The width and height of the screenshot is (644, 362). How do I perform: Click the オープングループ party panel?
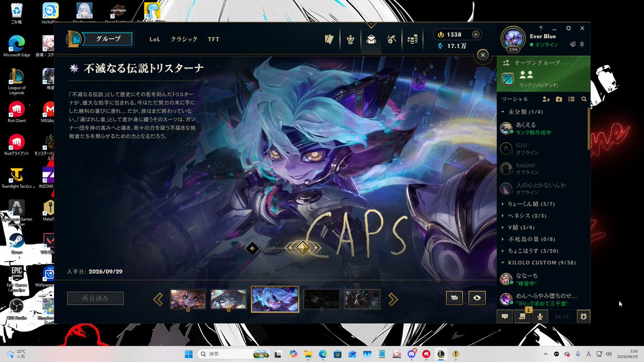[x=543, y=74]
